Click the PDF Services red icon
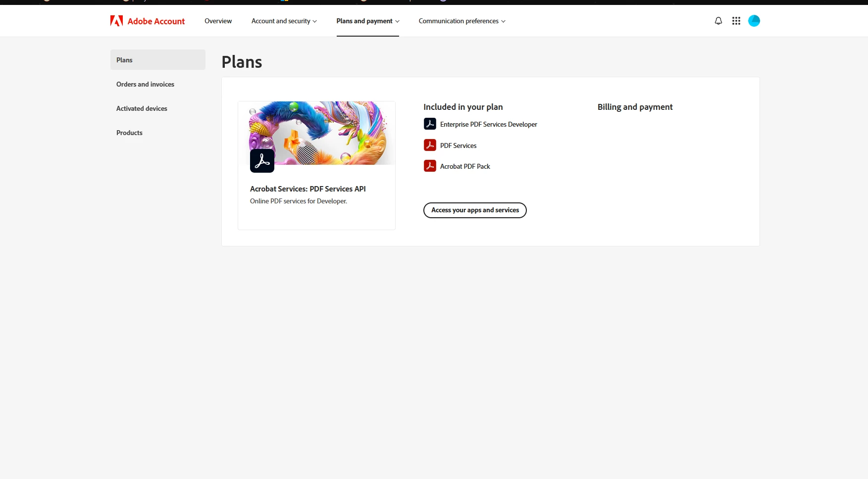 [x=430, y=145]
